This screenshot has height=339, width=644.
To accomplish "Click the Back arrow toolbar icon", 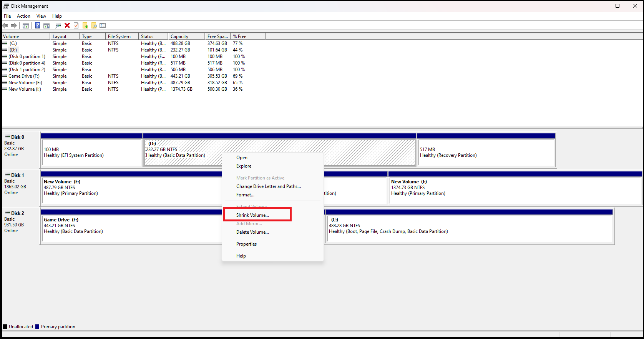I will coord(5,26).
